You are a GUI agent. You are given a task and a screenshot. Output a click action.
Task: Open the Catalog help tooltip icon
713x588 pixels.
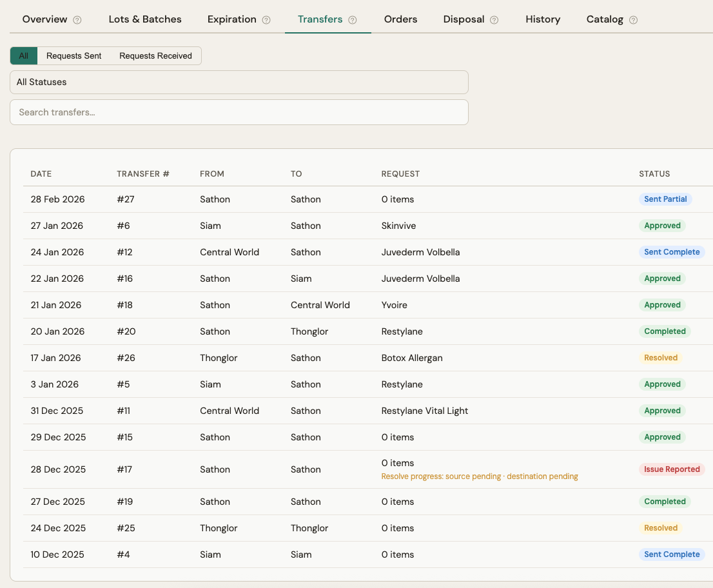click(x=632, y=19)
